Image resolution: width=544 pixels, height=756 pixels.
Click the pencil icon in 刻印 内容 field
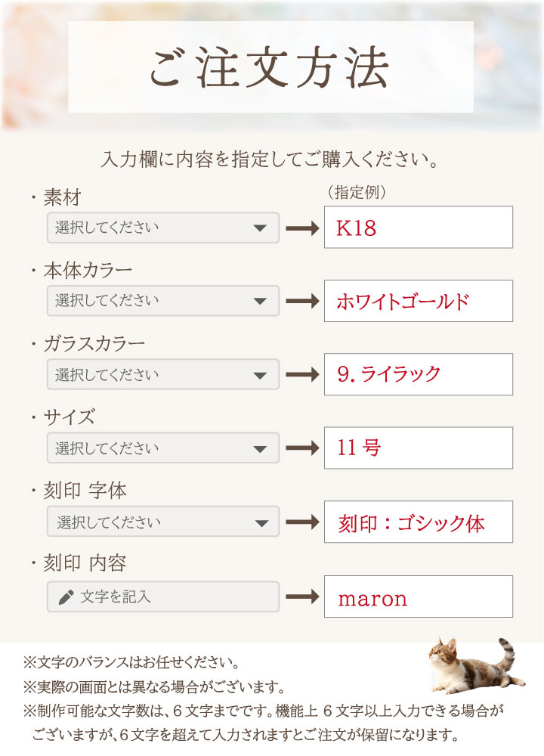pyautogui.click(x=66, y=597)
